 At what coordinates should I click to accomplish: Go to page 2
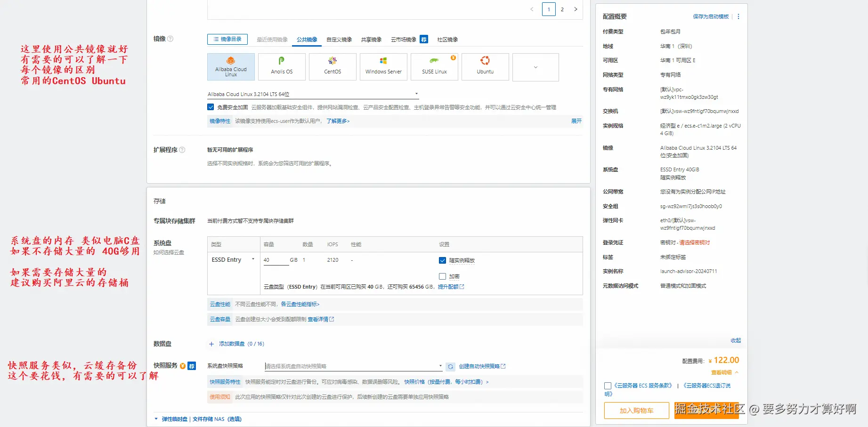coord(562,9)
